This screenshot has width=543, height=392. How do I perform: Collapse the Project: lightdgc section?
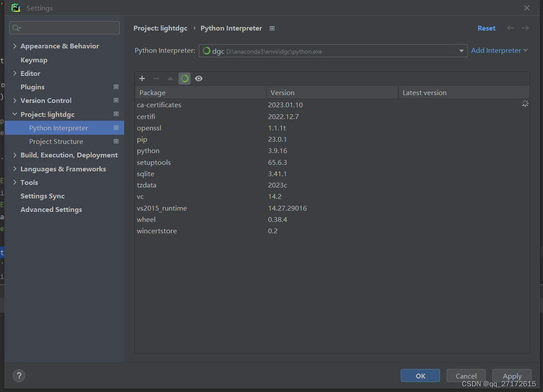15,115
